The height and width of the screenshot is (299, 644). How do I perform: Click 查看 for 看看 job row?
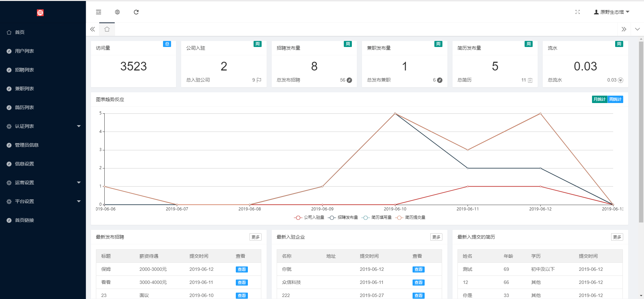[x=242, y=283]
